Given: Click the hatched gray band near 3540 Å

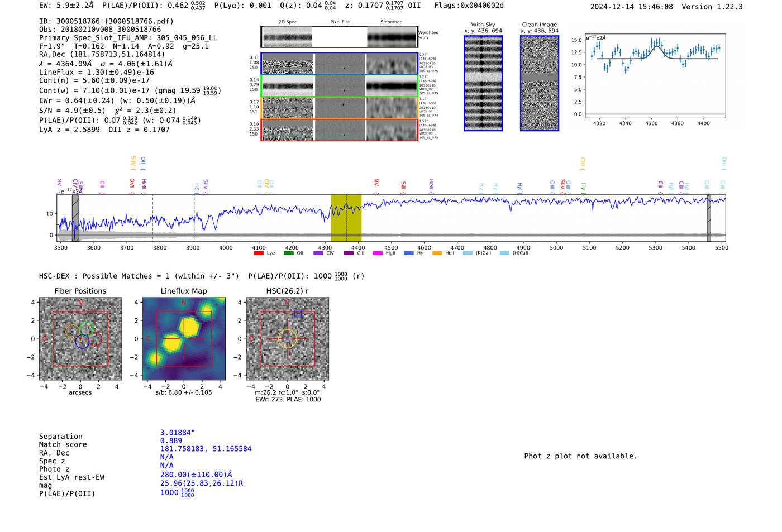Looking at the screenshot, I should click(x=75, y=218).
